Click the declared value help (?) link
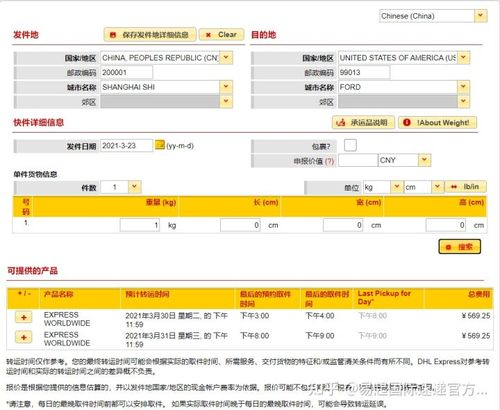Screen dimensions: 500x410 pyautogui.click(x=329, y=161)
